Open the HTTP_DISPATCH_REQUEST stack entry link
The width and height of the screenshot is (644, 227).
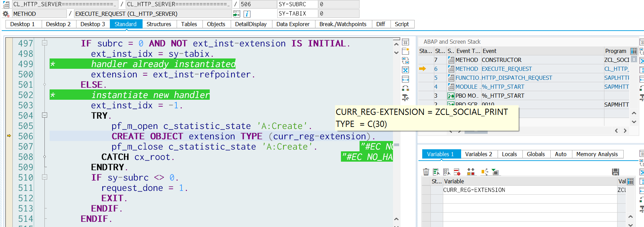(x=517, y=78)
